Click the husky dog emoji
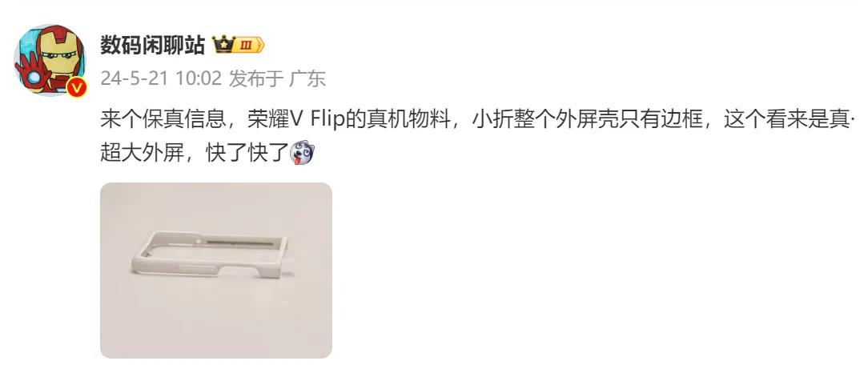868x369 pixels. (302, 151)
